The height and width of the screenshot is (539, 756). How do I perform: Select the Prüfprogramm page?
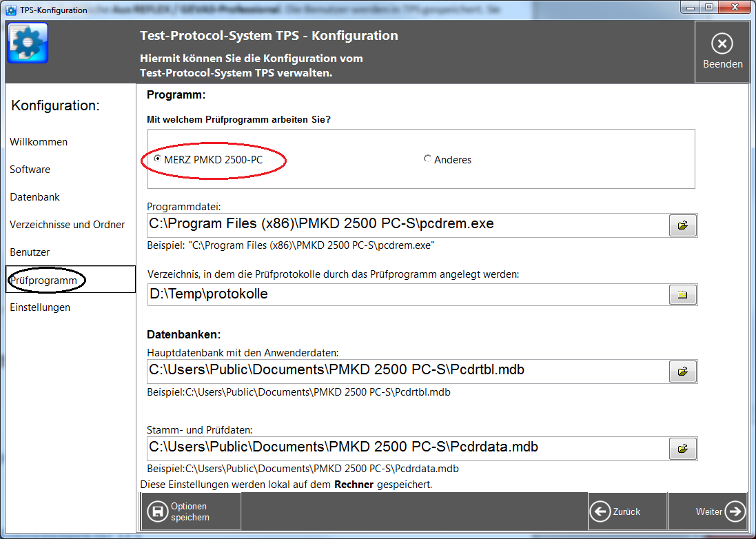70,279
